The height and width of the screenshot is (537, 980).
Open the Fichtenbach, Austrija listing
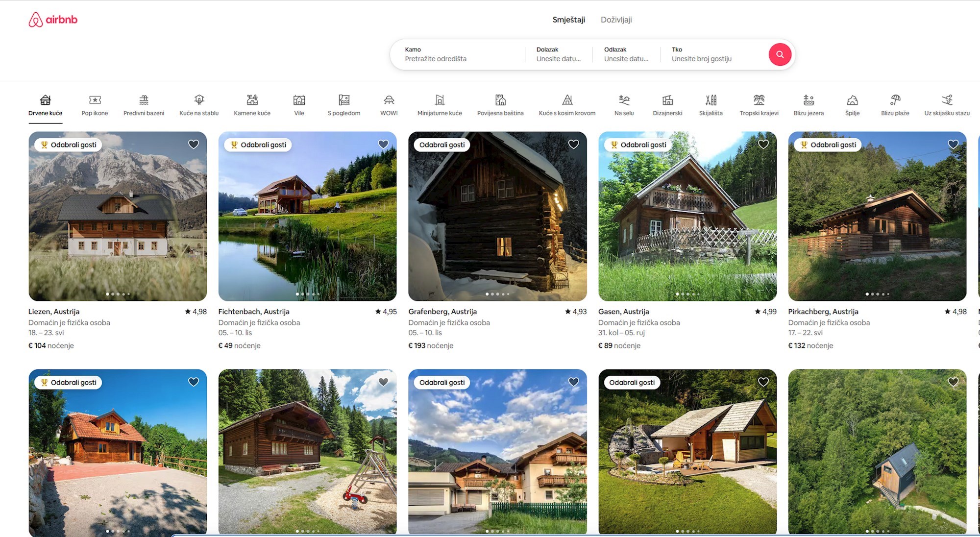307,216
